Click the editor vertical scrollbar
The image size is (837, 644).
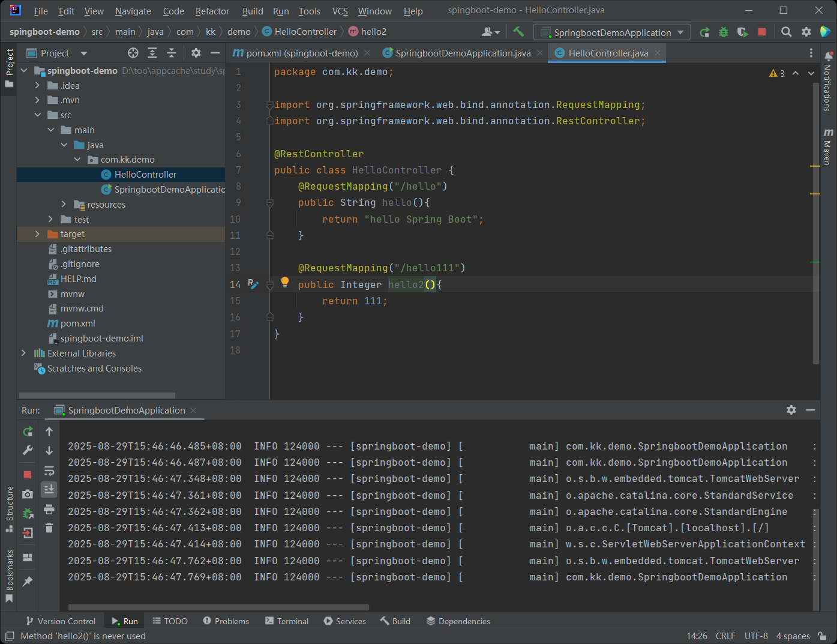coord(815,223)
